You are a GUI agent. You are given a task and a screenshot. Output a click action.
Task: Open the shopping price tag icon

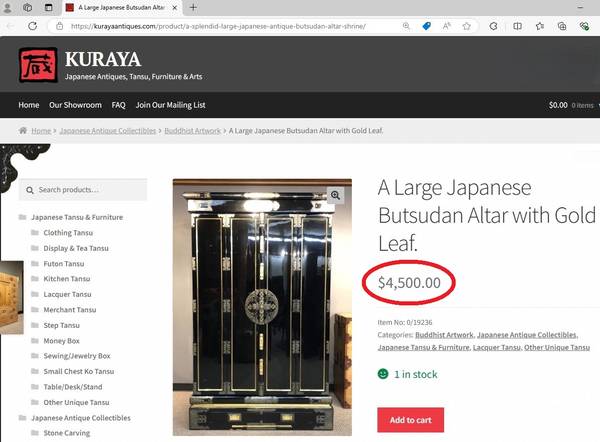pyautogui.click(x=426, y=26)
